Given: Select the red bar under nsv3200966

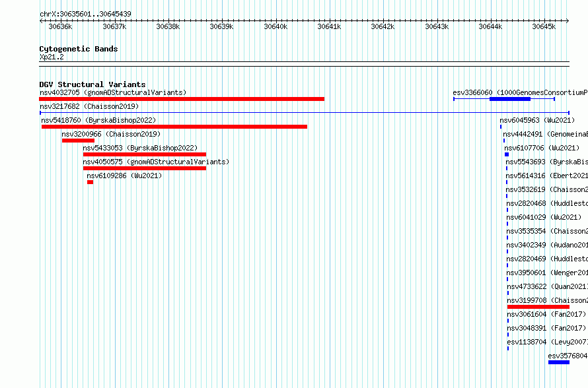Looking at the screenshot, I should click(78, 141).
